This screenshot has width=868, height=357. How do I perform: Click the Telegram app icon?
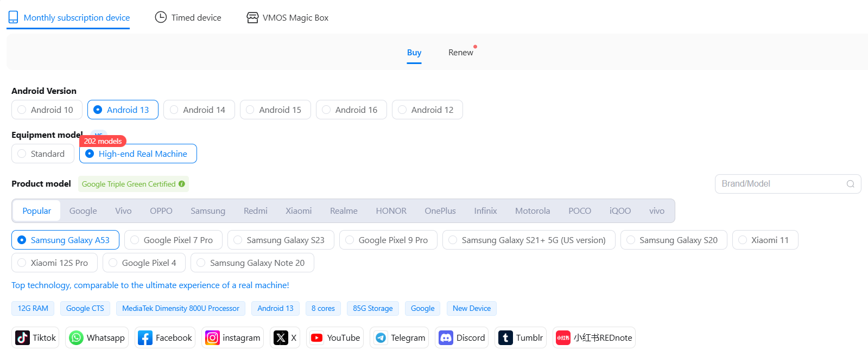click(x=381, y=337)
